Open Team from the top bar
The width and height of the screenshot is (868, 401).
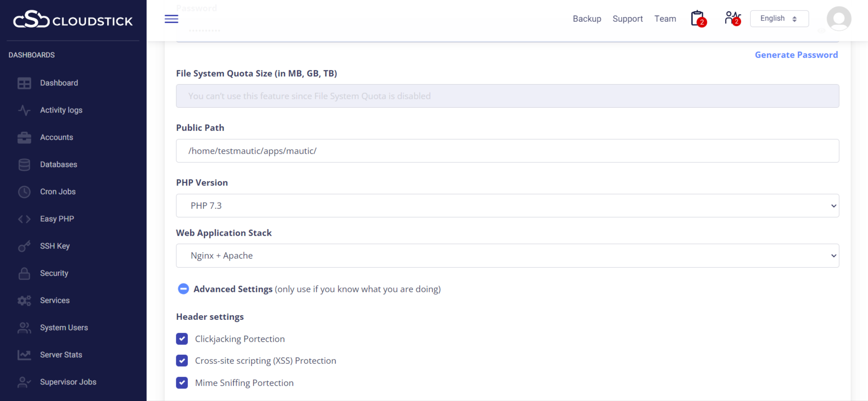click(665, 19)
